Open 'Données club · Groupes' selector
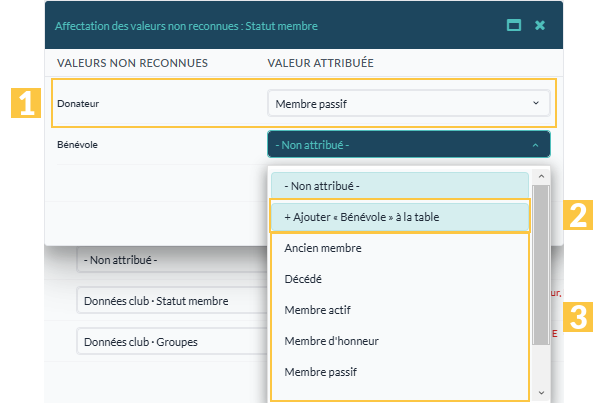604x403 pixels. click(172, 342)
